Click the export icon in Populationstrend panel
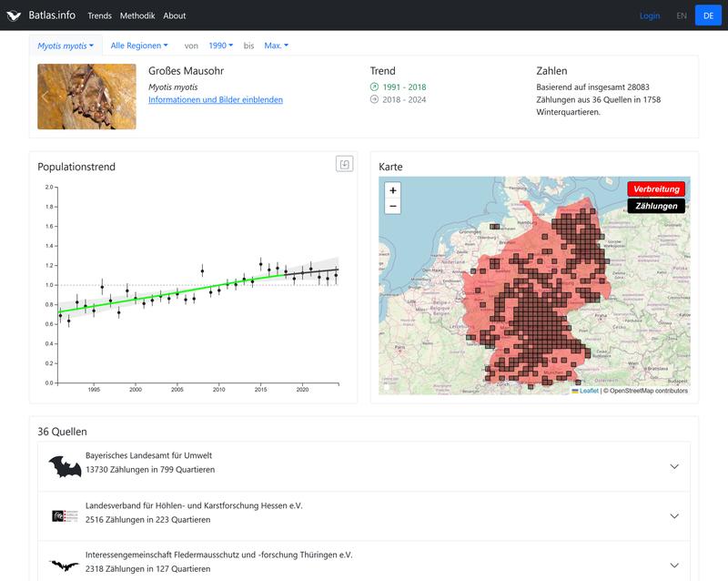The image size is (728, 581). 345,164
